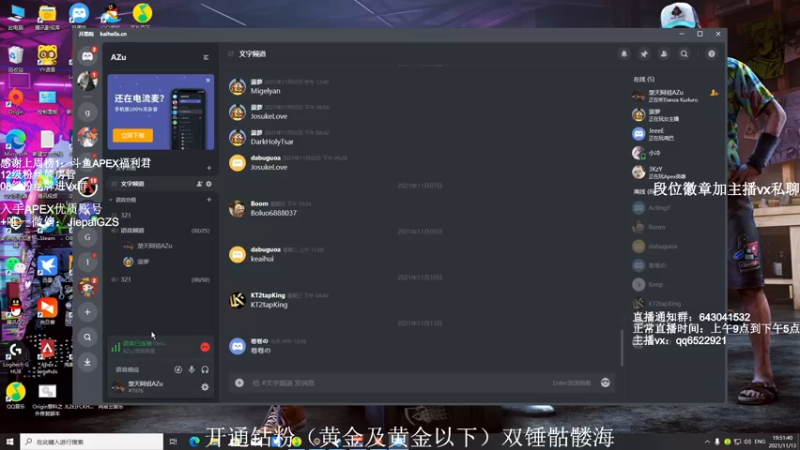Click username KT2tapKing in the chat

tap(268, 295)
